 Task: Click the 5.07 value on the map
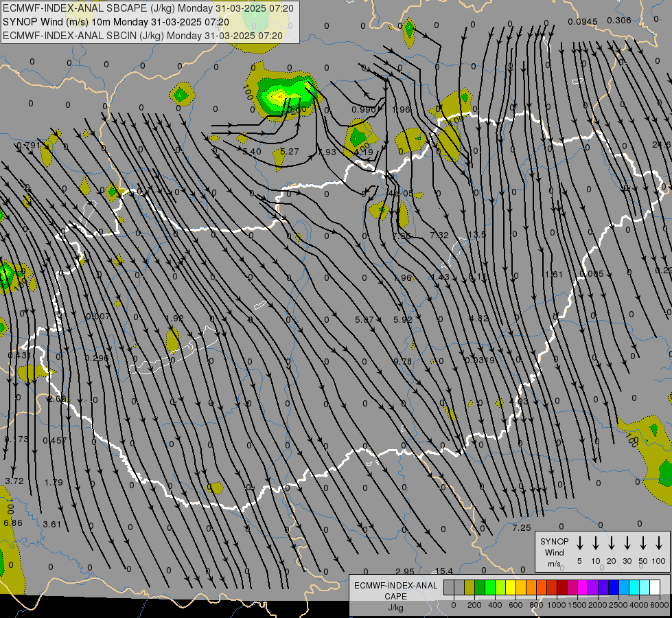click(x=364, y=319)
